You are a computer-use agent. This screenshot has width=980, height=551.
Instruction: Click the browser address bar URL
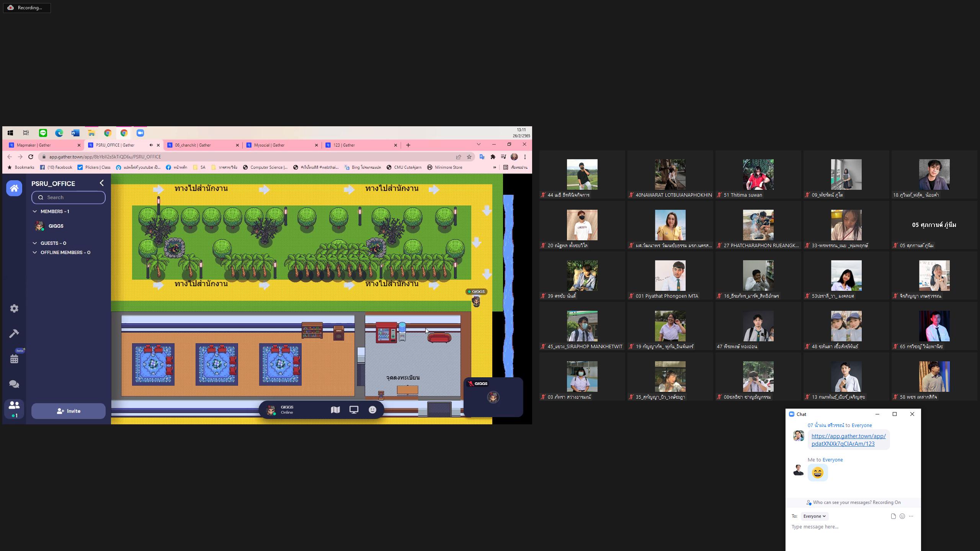105,157
